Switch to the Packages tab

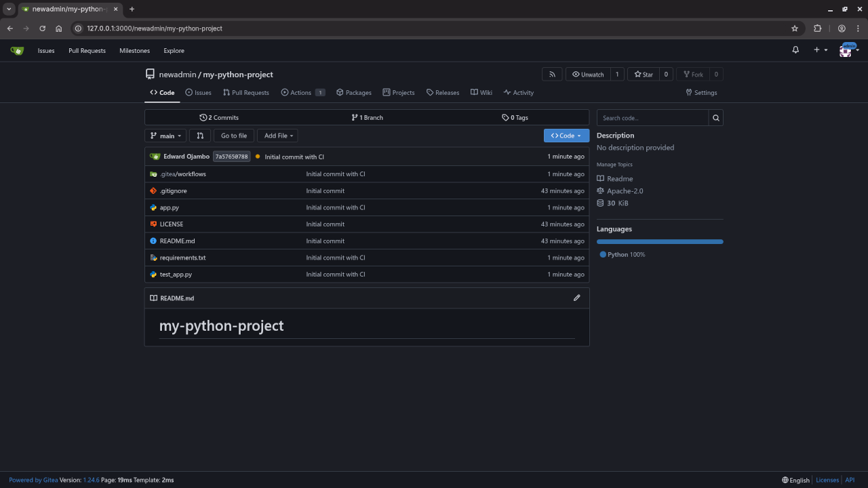(x=354, y=93)
